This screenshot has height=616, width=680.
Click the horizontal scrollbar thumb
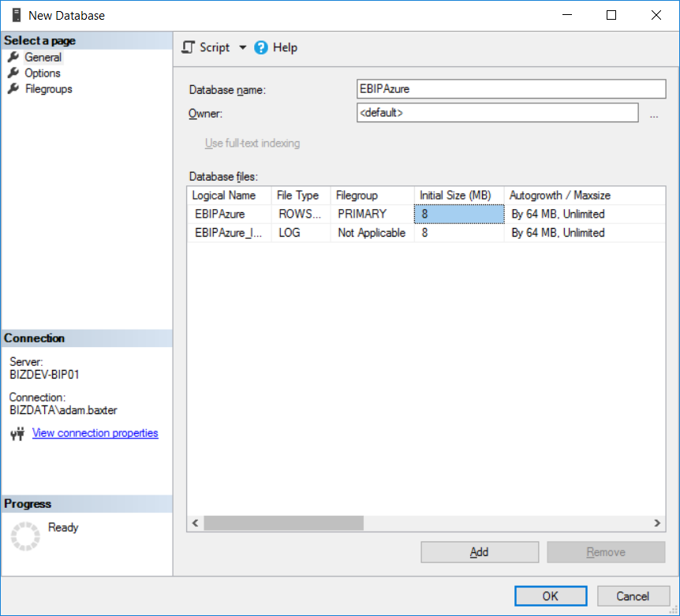284,523
